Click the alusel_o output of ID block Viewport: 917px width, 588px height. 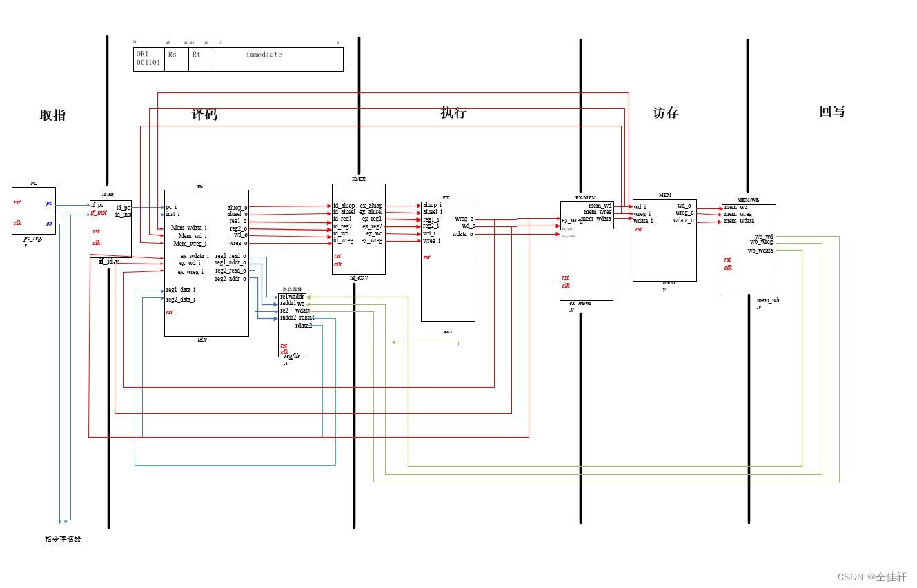[x=237, y=214]
